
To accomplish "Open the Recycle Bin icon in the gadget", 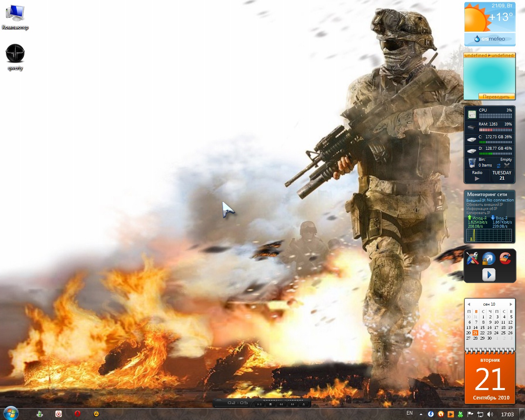I will 472,163.
